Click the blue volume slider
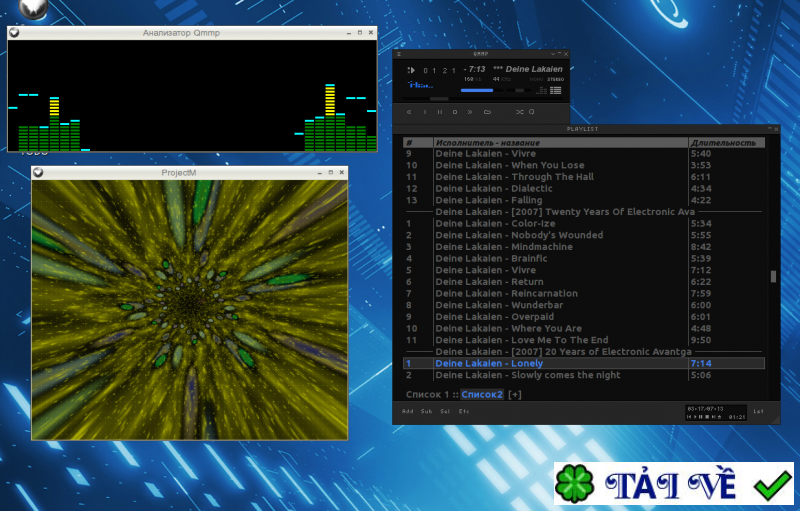This screenshot has width=800, height=511. (x=476, y=90)
